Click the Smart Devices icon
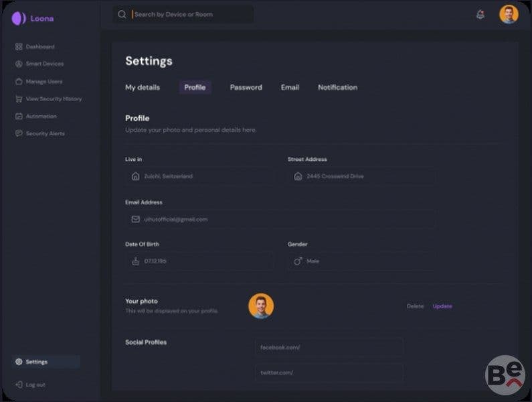532x402 pixels. coord(19,64)
